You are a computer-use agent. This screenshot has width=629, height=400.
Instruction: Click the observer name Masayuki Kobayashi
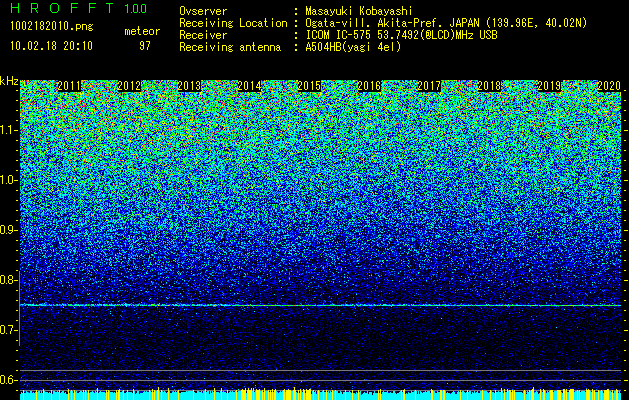pyautogui.click(x=359, y=11)
